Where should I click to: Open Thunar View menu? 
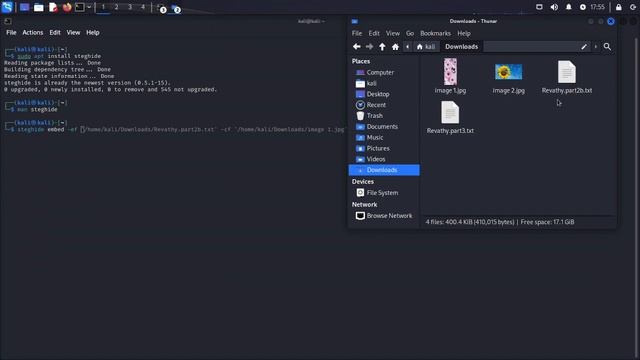pos(393,33)
